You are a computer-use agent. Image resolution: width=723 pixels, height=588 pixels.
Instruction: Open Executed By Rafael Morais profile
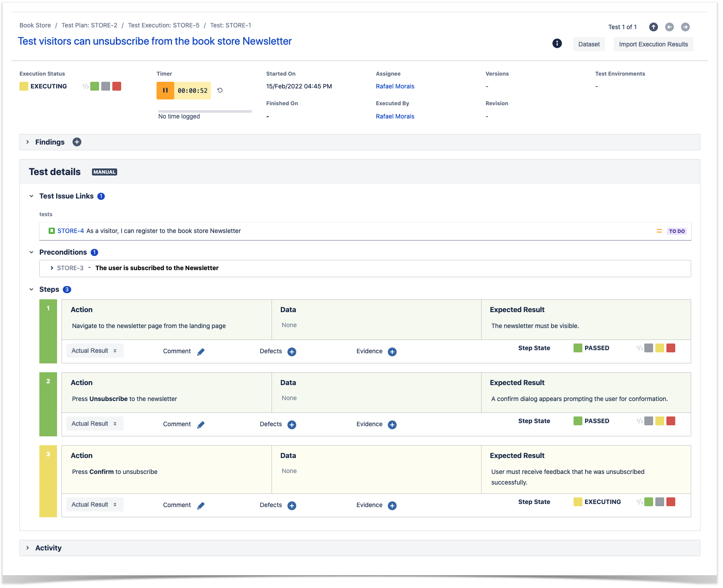395,116
